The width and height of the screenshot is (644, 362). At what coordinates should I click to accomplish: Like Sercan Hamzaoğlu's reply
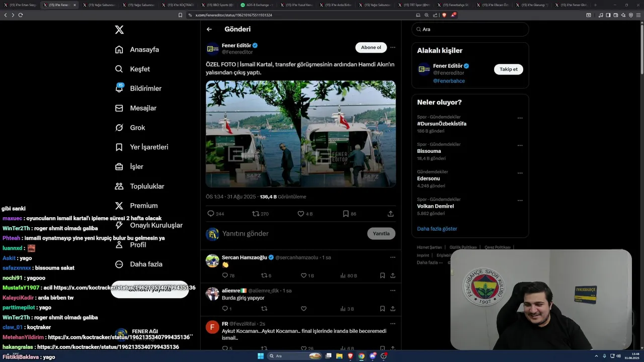[x=303, y=276]
